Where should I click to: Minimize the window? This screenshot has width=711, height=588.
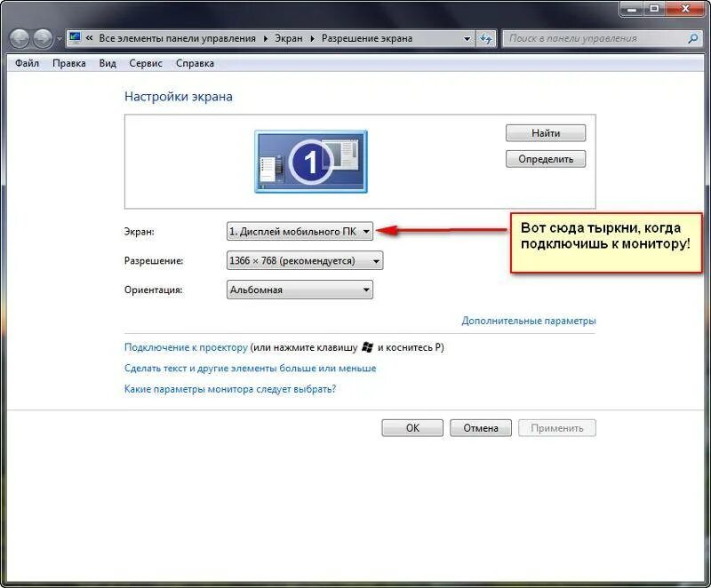[632, 9]
